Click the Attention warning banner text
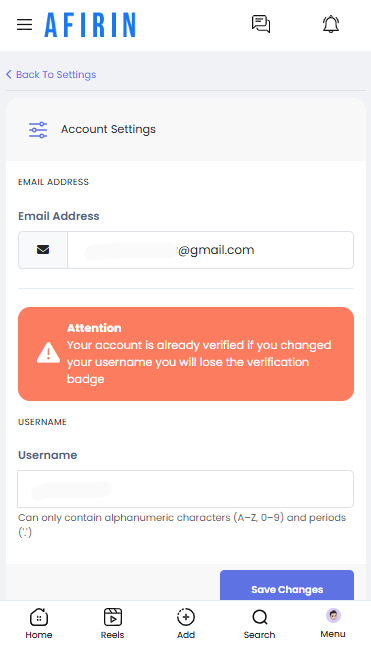371x649 pixels. (x=199, y=353)
